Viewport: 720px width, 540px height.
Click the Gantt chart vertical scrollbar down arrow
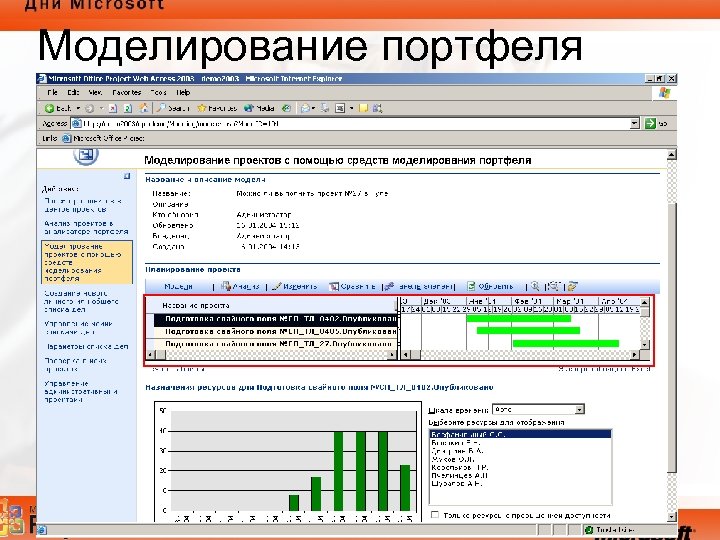(645, 344)
